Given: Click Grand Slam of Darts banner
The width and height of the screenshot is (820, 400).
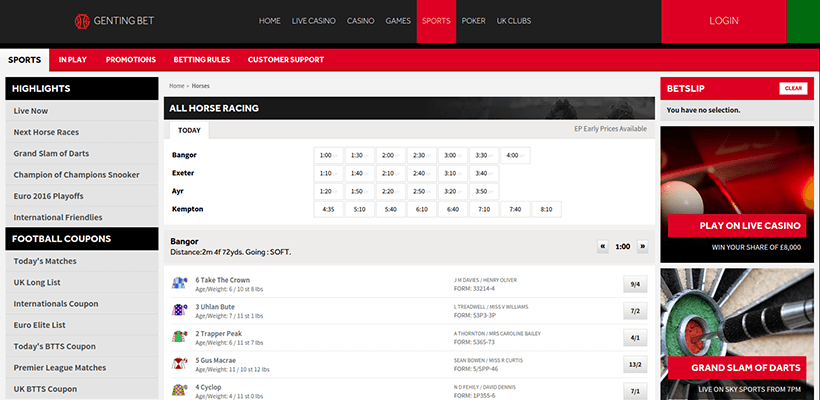Looking at the screenshot, I should click(737, 334).
